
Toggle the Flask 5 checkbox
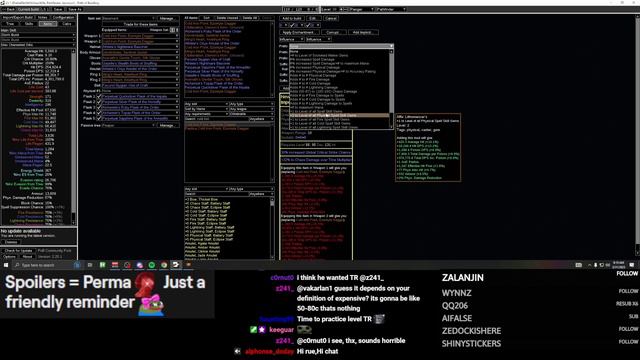click(x=99, y=118)
